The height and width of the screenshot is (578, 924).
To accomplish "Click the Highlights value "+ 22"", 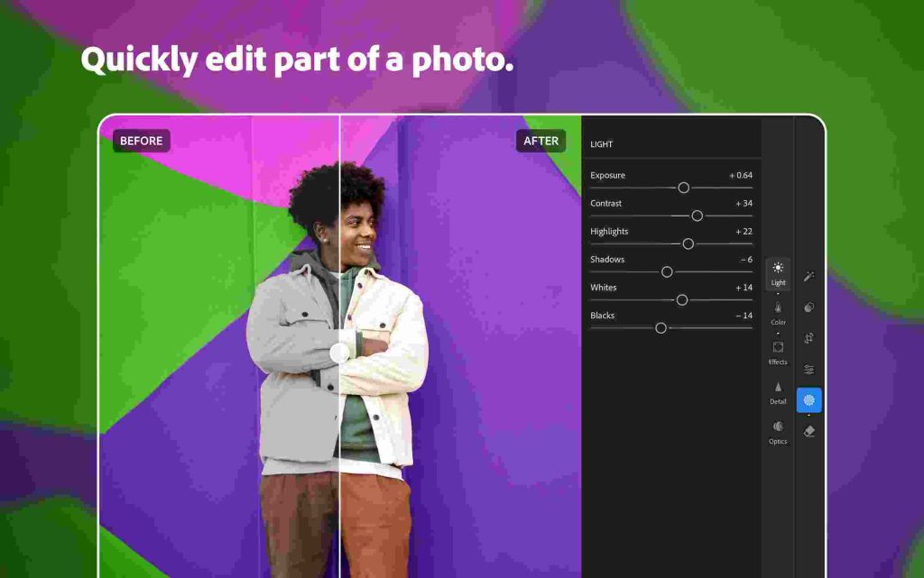I will [x=744, y=232].
